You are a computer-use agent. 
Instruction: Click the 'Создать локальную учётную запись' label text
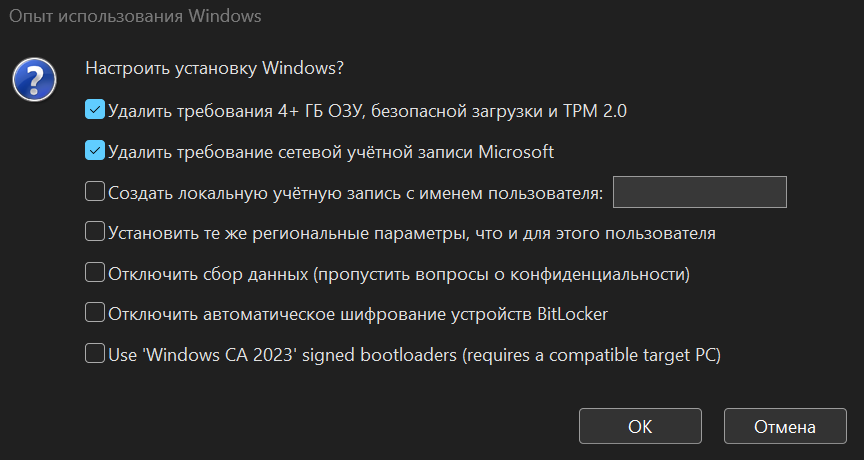pos(354,192)
